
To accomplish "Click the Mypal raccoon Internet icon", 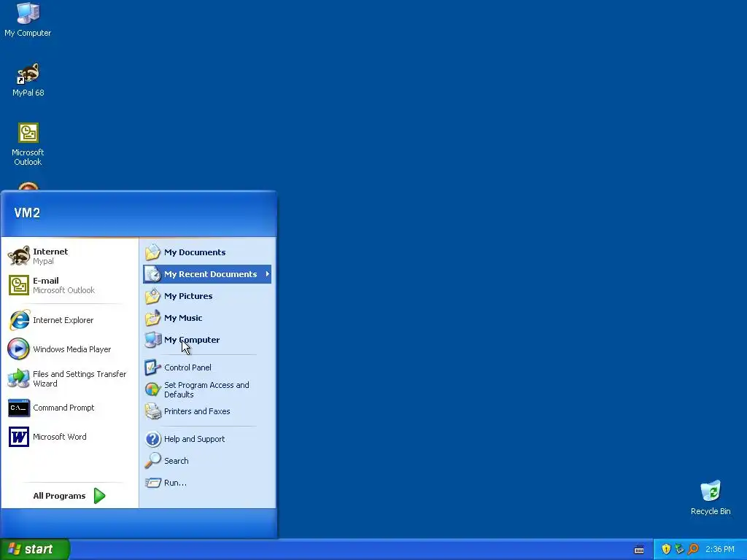I will point(19,256).
